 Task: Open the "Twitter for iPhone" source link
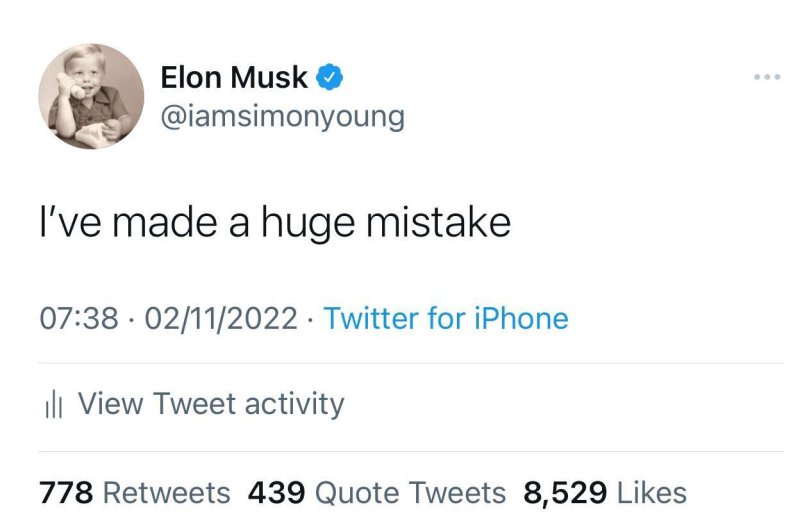point(446,319)
